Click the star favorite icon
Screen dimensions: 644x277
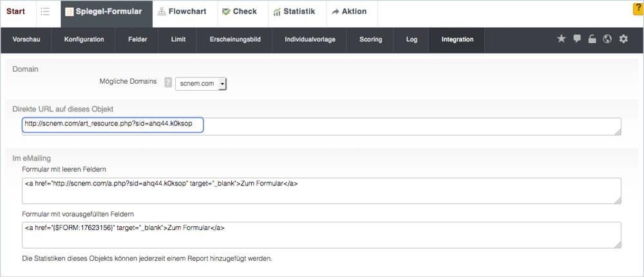[x=561, y=39]
